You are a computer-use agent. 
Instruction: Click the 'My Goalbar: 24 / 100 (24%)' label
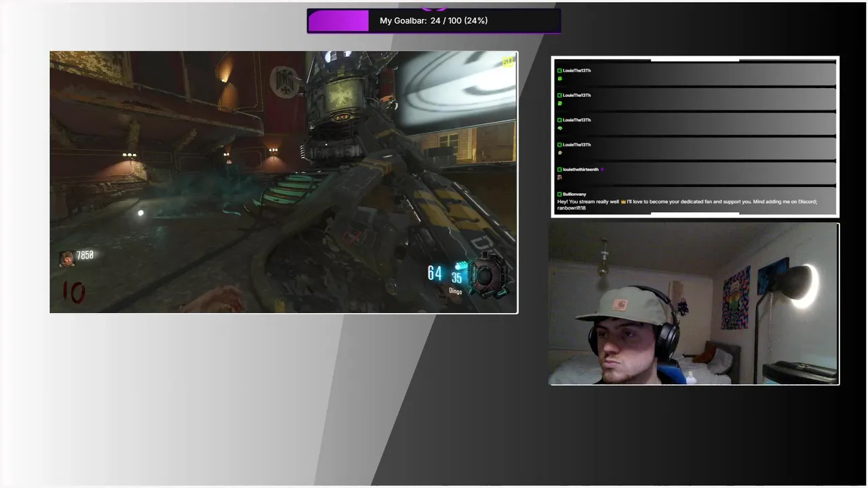(x=434, y=21)
